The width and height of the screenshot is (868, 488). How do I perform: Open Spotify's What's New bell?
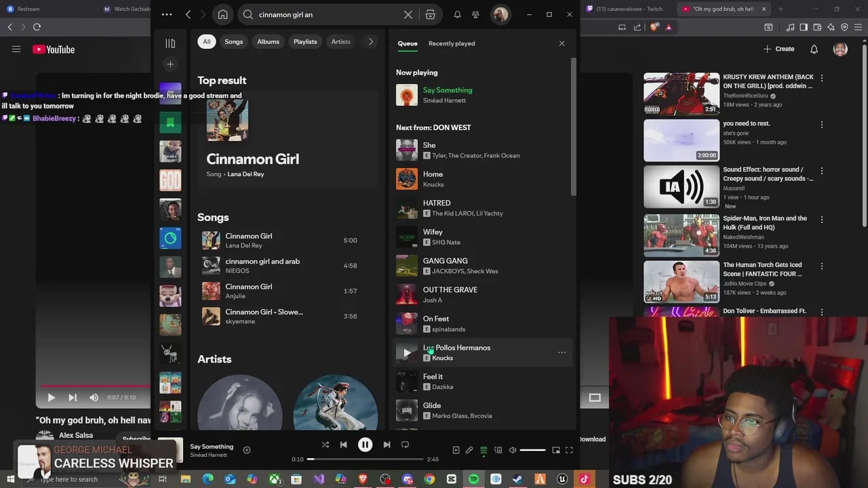pos(457,14)
